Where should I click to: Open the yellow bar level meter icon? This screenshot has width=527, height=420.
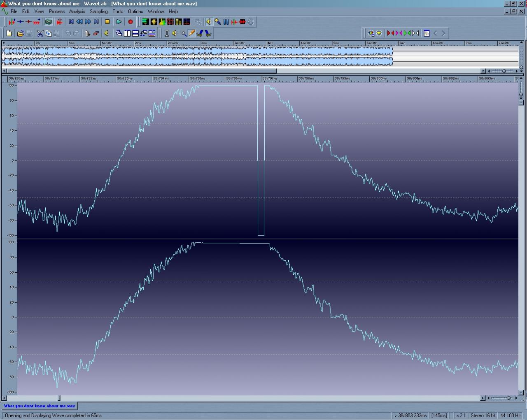tap(178, 22)
